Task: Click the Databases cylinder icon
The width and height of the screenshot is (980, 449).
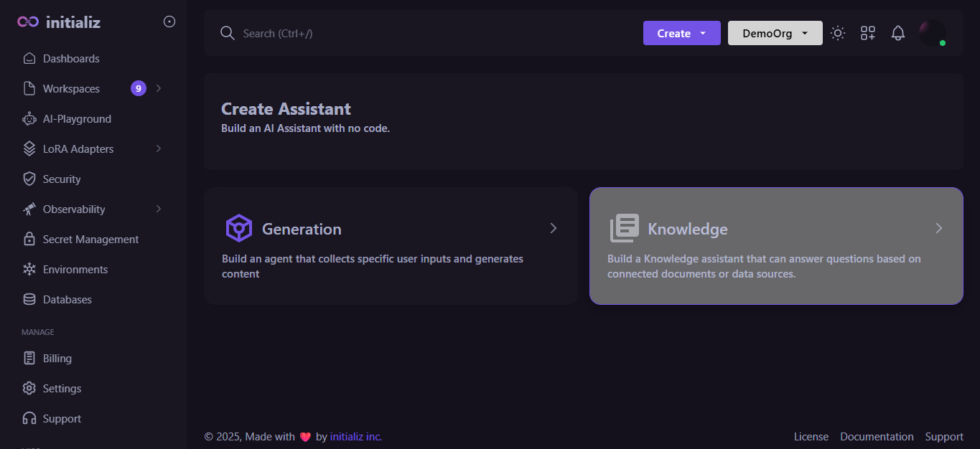Action: coord(29,300)
